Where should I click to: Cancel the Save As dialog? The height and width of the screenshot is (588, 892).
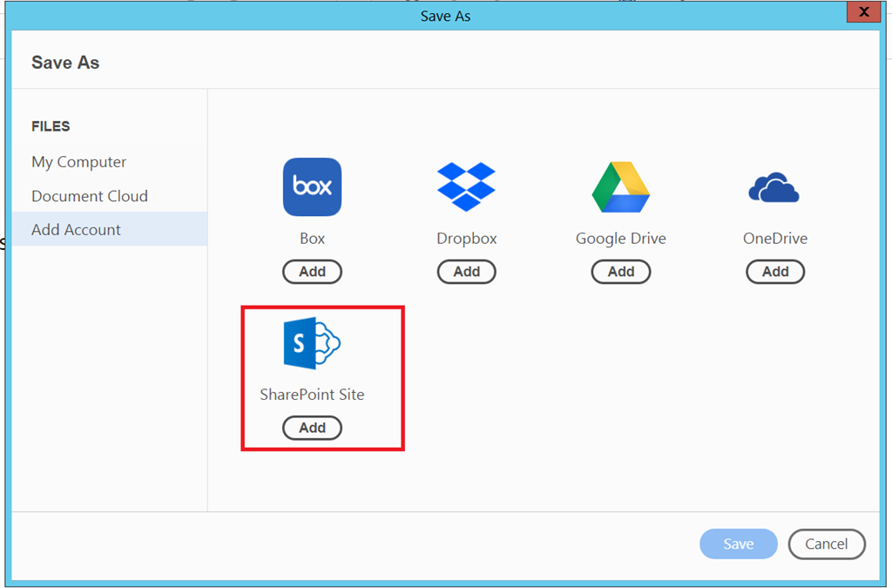(827, 544)
